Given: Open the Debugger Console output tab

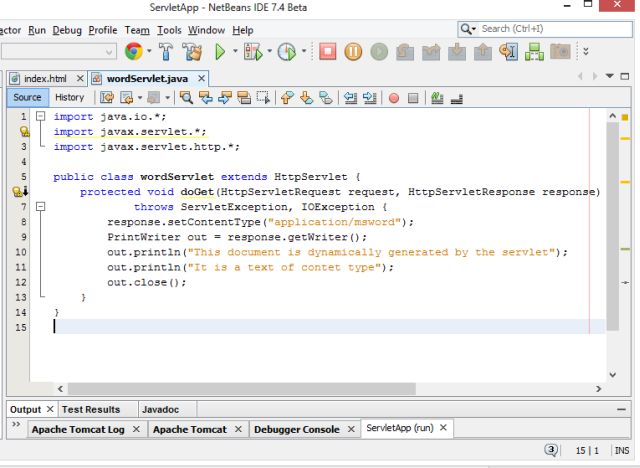Looking at the screenshot, I should [296, 429].
